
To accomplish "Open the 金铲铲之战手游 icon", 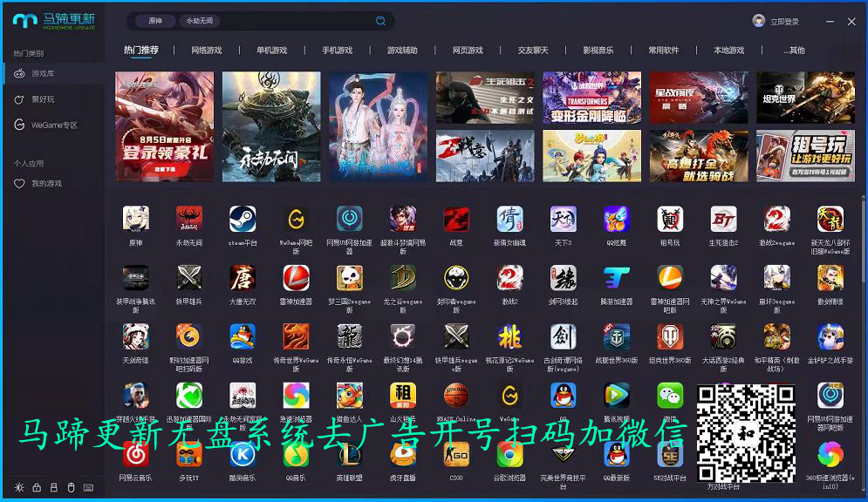I will [830, 336].
